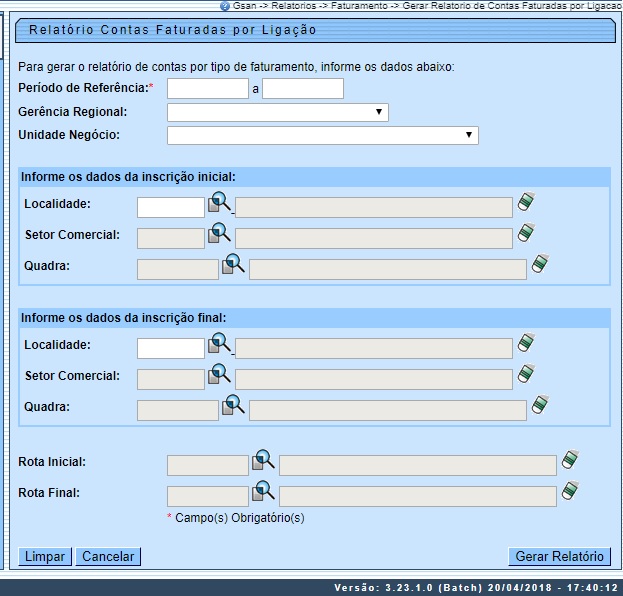Click the 'Campo(s) Obrigatório(s)' note
The width and height of the screenshot is (623, 596).
point(240,518)
